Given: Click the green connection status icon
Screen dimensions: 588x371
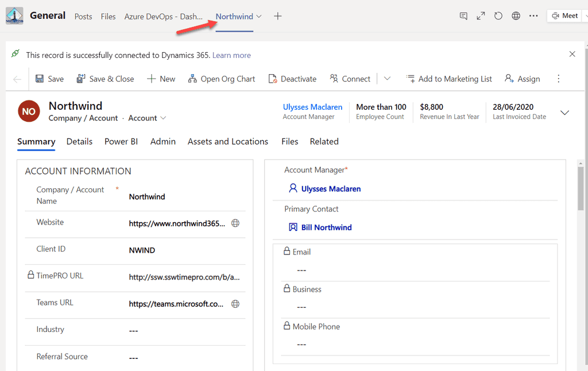Looking at the screenshot, I should (x=15, y=53).
